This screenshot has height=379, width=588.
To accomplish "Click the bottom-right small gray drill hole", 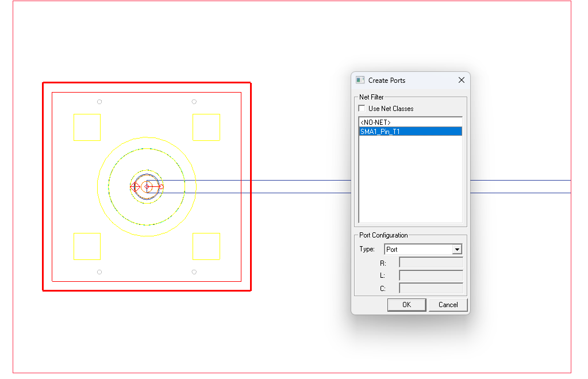I will tap(194, 271).
